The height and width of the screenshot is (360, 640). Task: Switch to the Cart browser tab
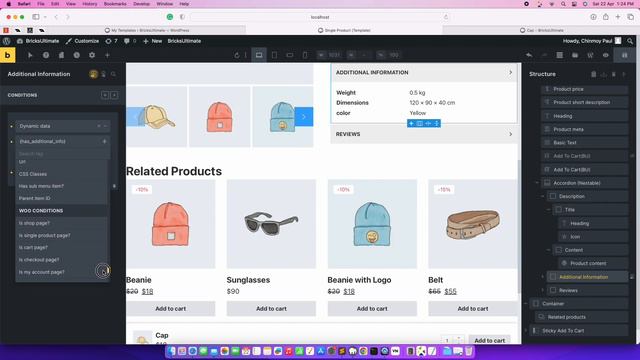[x=541, y=30]
